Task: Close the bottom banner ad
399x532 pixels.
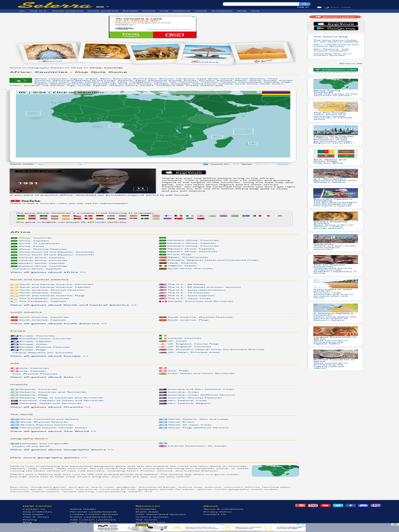Action: pos(395,525)
